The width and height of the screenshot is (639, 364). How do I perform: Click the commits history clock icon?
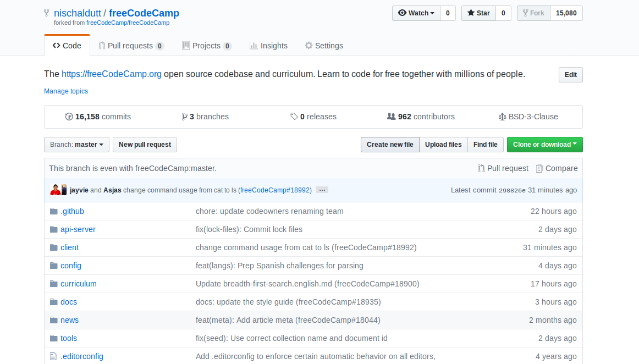point(69,117)
